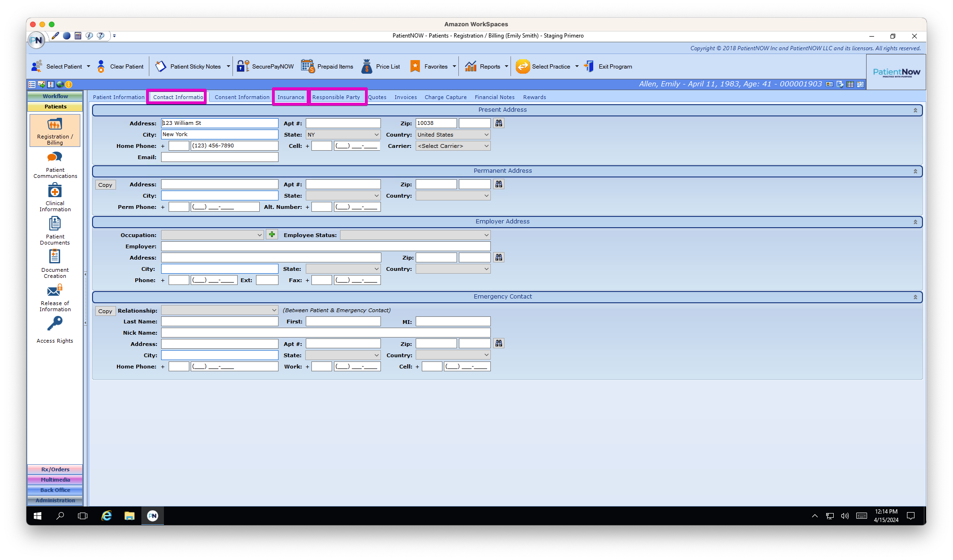Click Copy in the Permanent Address section
Image resolution: width=953 pixels, height=560 pixels.
[105, 184]
